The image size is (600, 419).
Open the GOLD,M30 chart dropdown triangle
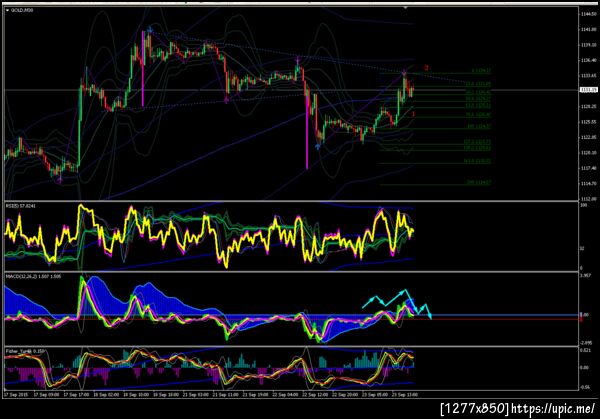(7, 10)
